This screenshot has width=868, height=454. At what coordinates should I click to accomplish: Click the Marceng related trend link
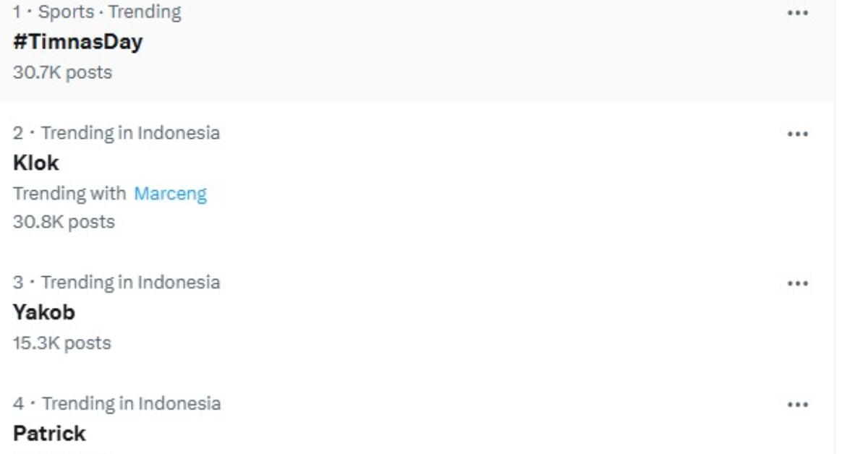point(171,194)
